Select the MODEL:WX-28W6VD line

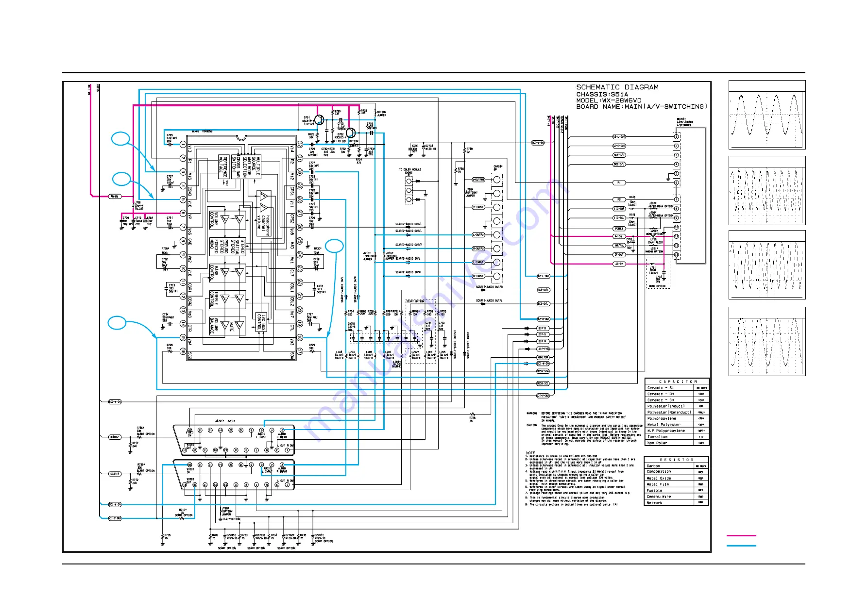[609, 100]
